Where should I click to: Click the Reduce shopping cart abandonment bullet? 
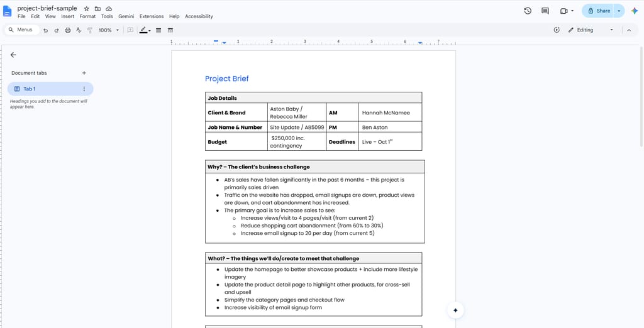click(x=312, y=226)
